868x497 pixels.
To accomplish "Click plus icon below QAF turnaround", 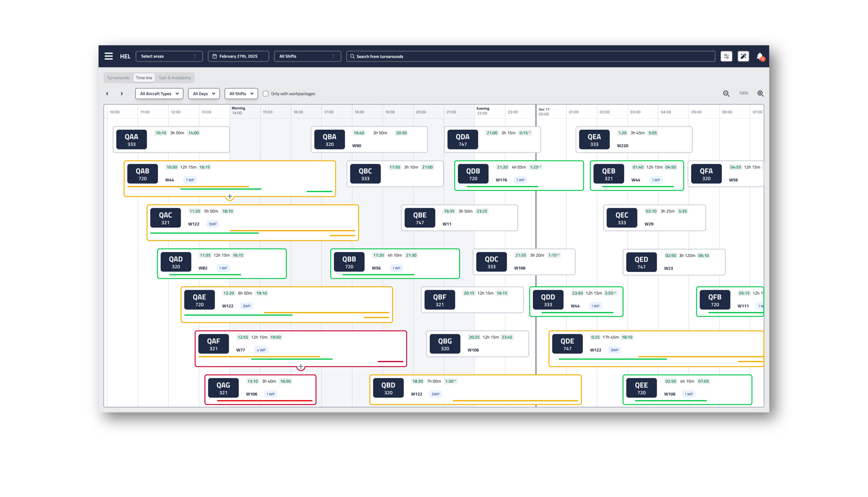I will tap(301, 367).
